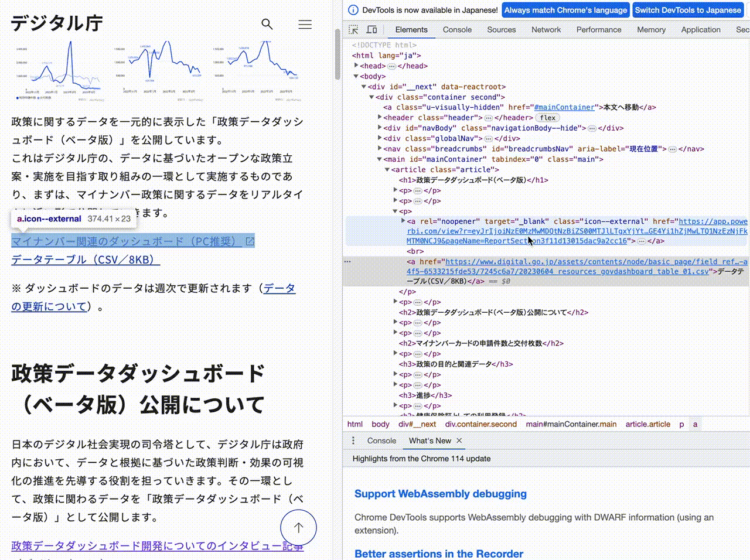
Task: Open the Network tab
Action: pyautogui.click(x=546, y=29)
